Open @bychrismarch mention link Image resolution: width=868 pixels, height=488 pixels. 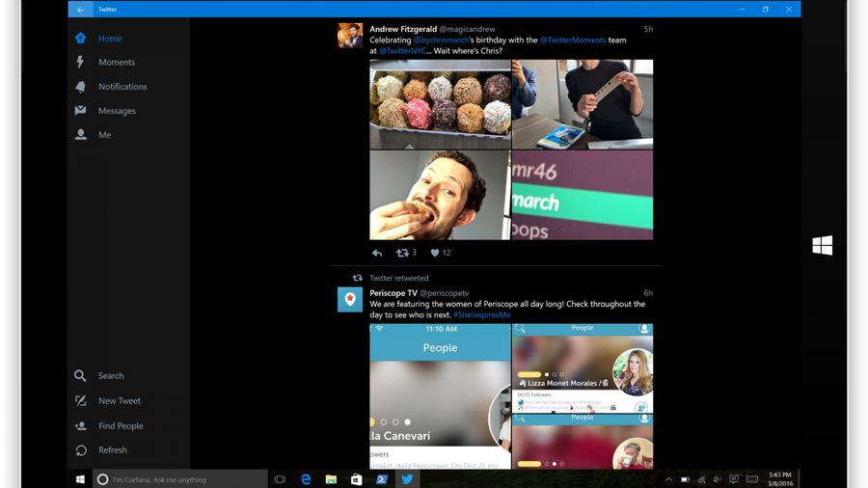tap(441, 40)
